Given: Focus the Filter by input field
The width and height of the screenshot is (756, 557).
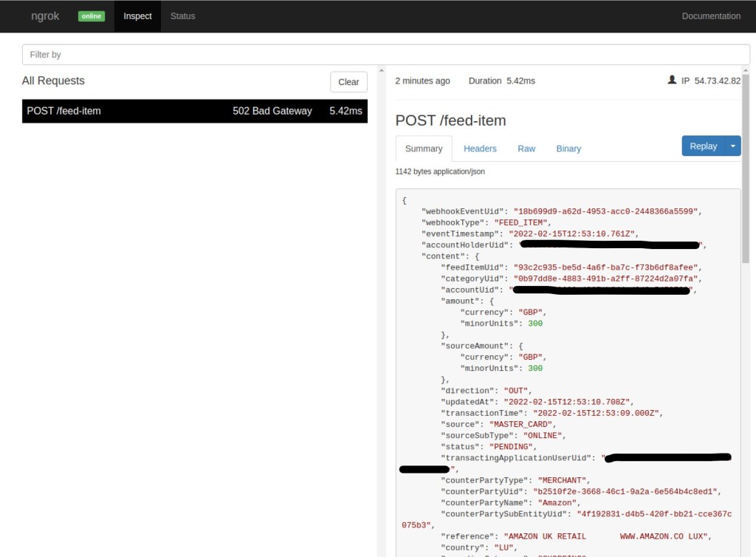Looking at the screenshot, I should point(385,55).
